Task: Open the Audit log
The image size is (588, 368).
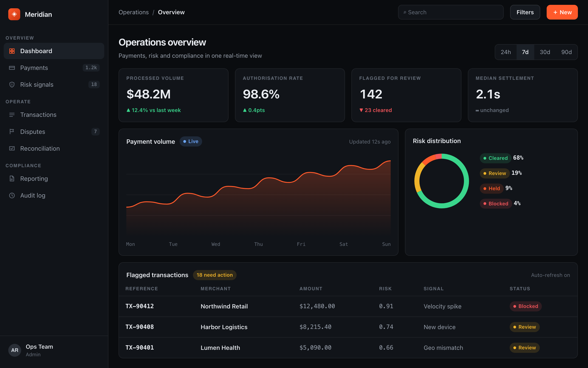Action: (x=54, y=195)
